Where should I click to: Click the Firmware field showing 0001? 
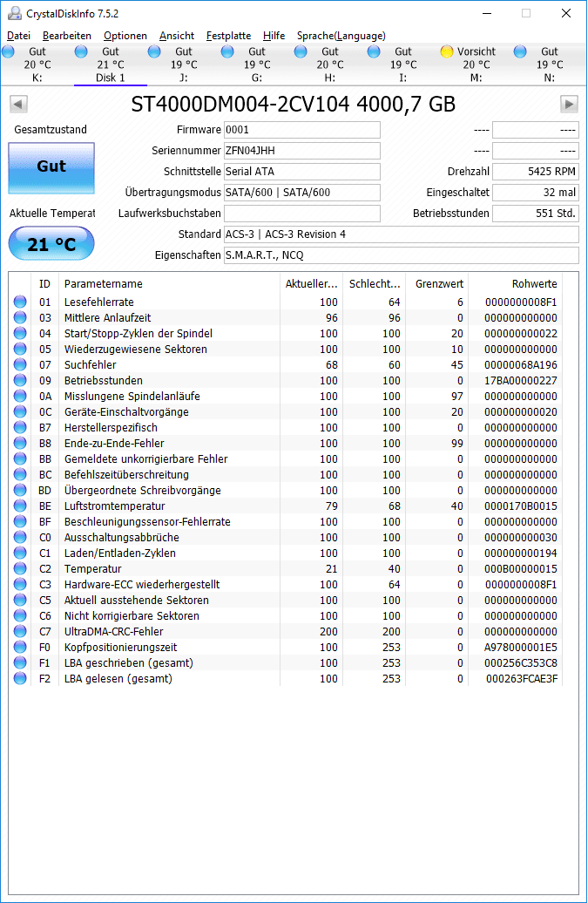(x=302, y=130)
